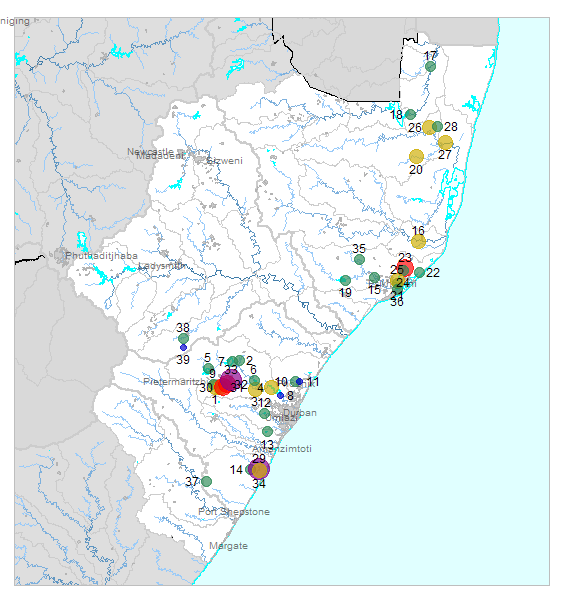Select yellow marker 16
The height and width of the screenshot is (600, 564).
(419, 241)
